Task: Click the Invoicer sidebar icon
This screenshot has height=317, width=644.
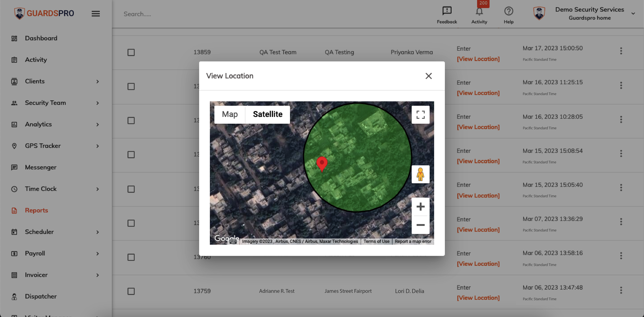Action: click(14, 275)
